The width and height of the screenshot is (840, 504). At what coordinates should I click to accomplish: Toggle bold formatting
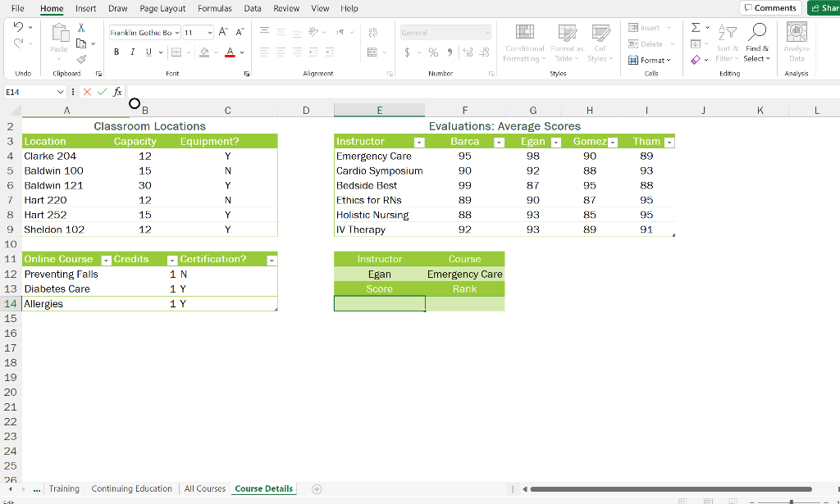[116, 51]
